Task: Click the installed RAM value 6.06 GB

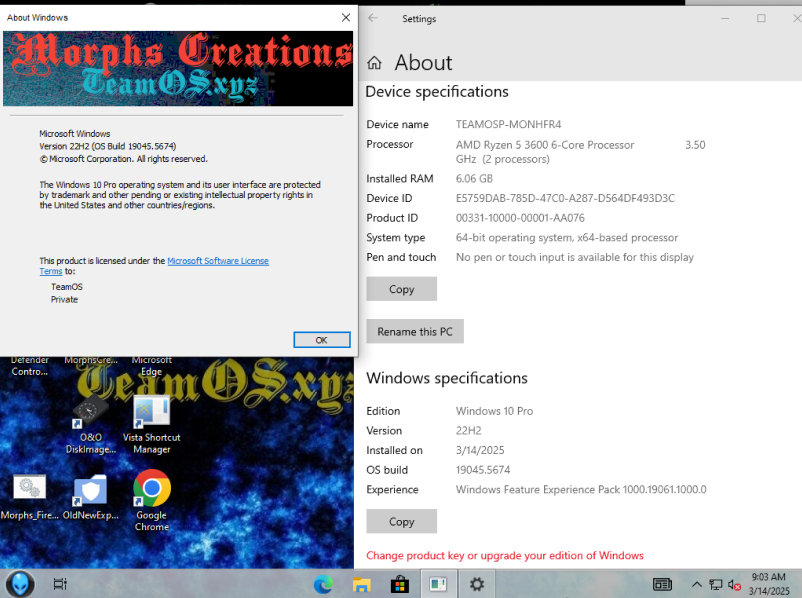Action: (474, 179)
